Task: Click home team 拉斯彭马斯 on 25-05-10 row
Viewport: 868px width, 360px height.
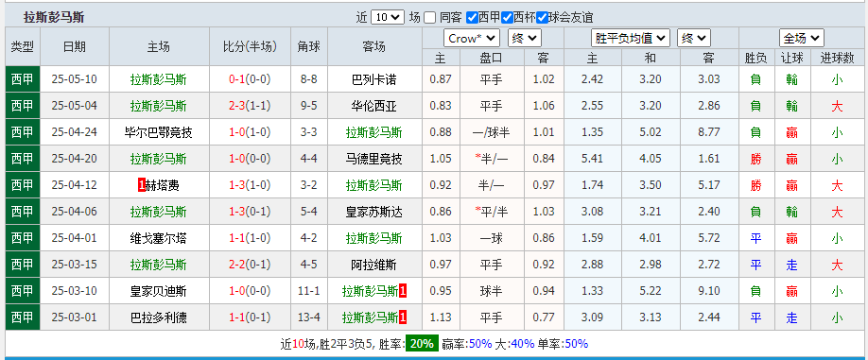Action: [x=158, y=79]
